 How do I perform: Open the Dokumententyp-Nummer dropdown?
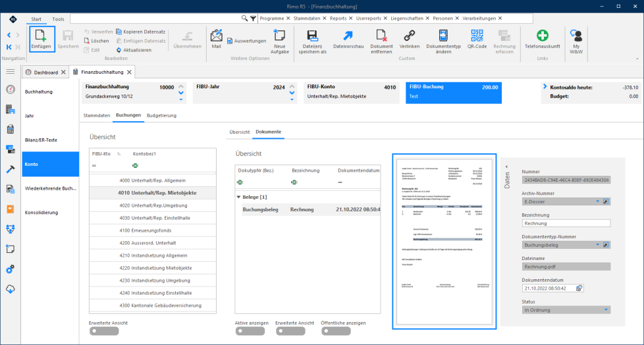click(x=598, y=245)
